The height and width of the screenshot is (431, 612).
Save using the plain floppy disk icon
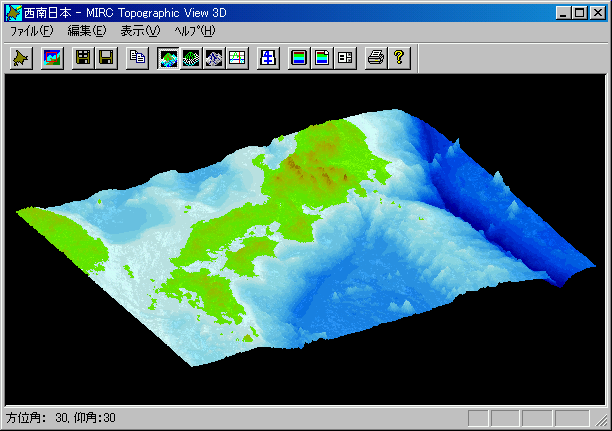point(105,58)
